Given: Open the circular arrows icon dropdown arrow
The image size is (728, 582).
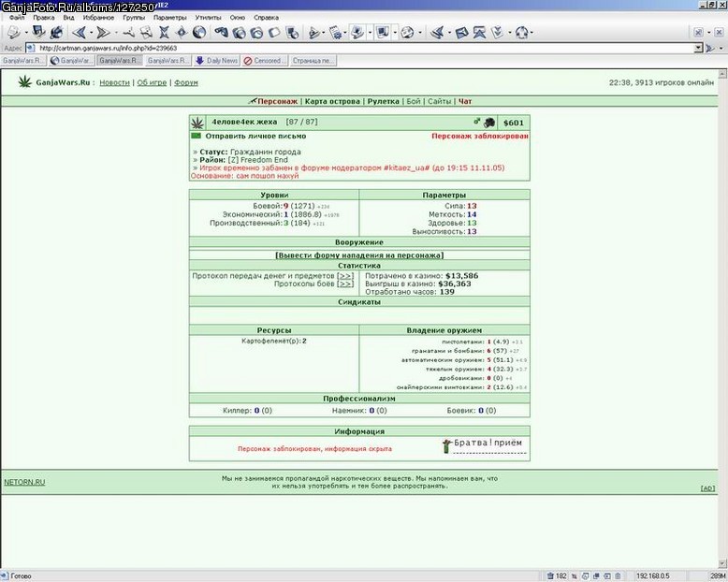Looking at the screenshot, I should (531, 33).
